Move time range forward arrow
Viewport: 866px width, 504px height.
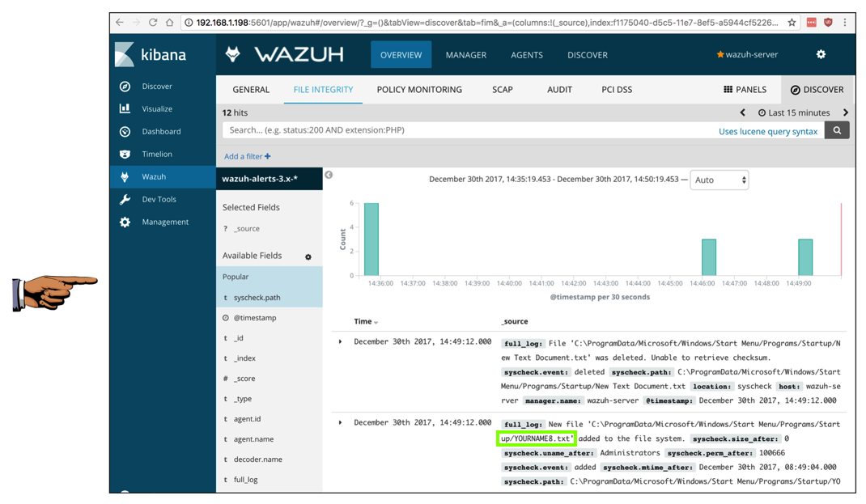point(846,112)
